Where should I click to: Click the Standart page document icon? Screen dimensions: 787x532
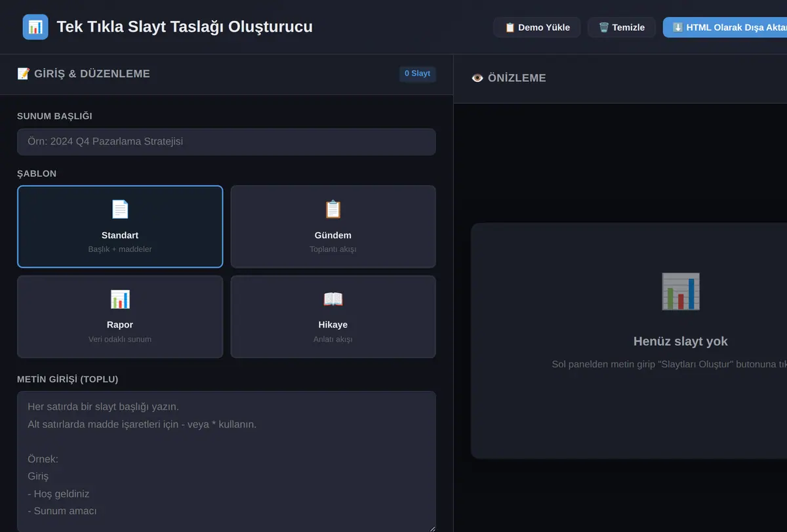[120, 209]
